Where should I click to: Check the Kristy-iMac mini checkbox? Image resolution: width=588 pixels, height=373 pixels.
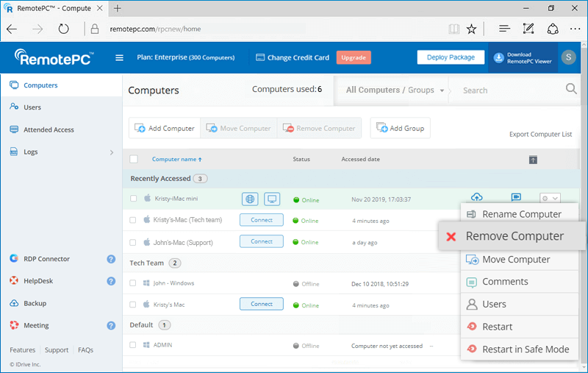point(133,198)
